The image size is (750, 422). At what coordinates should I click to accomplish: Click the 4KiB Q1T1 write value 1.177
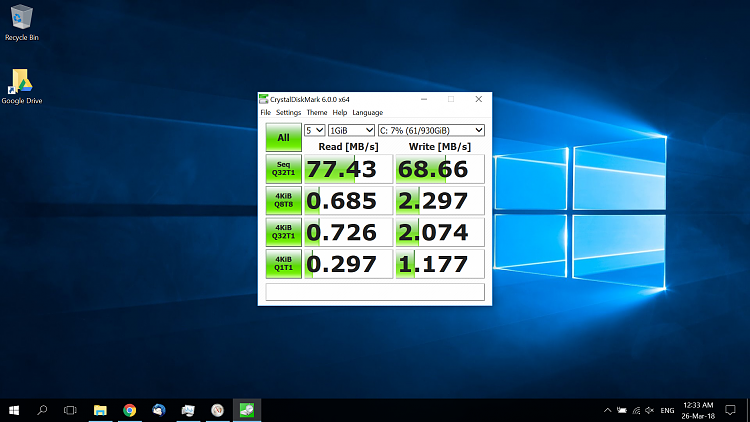coord(440,264)
